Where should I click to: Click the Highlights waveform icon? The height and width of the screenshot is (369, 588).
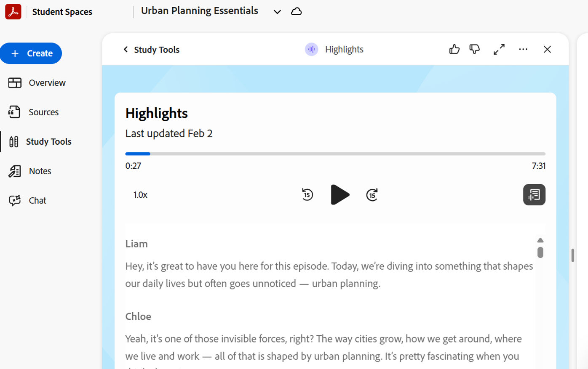[x=311, y=49]
